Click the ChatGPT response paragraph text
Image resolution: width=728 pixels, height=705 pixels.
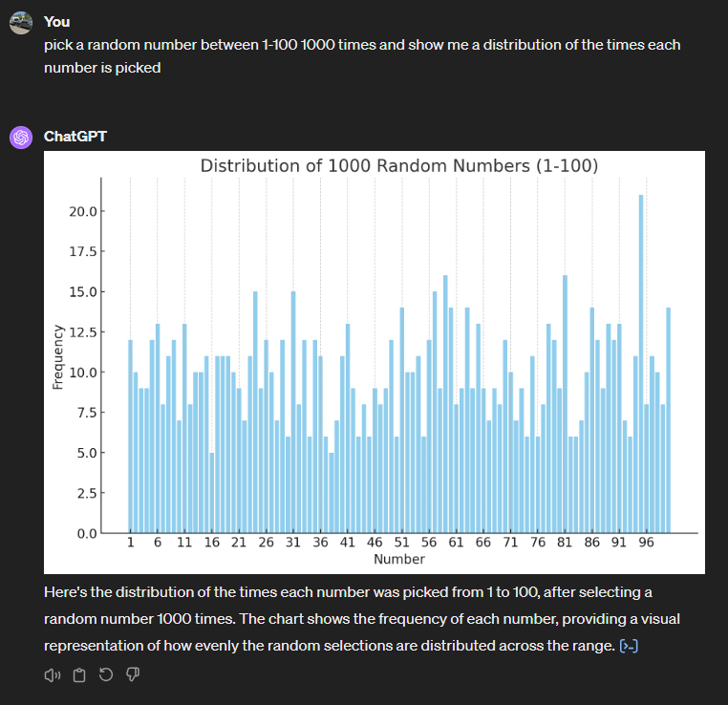coord(363,619)
